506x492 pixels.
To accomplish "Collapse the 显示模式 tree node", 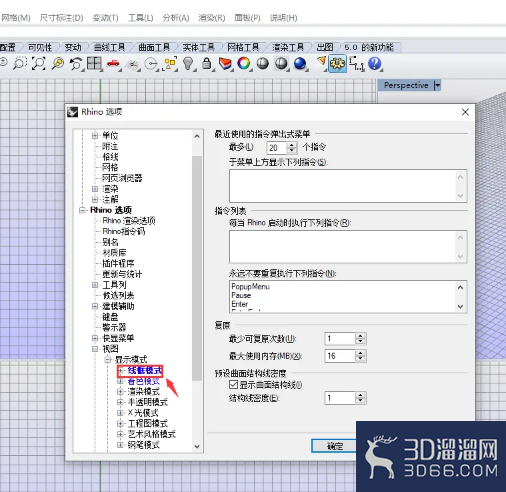I will (x=108, y=359).
